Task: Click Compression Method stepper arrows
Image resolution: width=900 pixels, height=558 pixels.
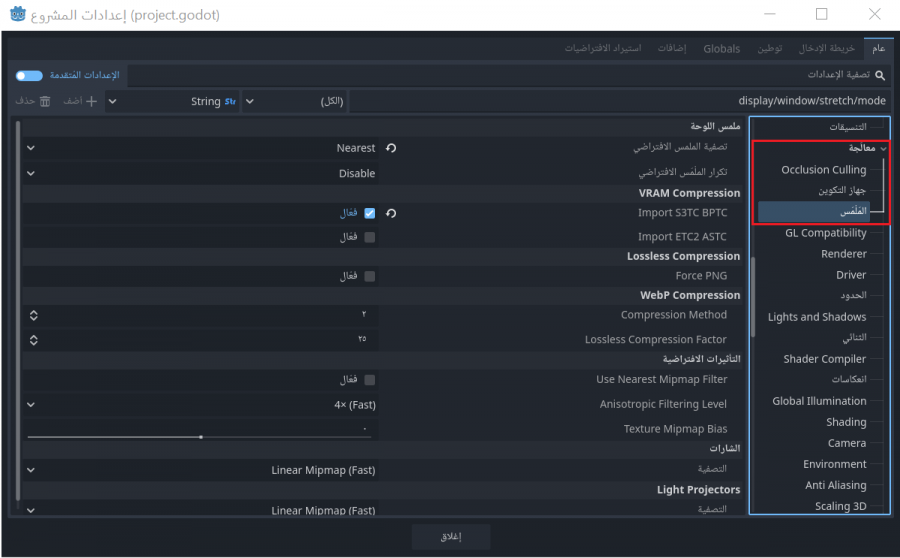Action: [x=33, y=315]
